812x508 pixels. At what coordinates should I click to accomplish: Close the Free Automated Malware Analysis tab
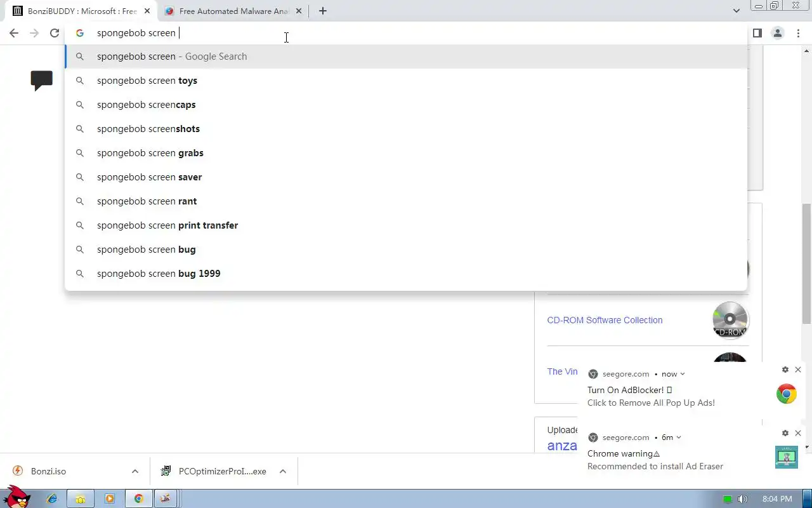(299, 11)
